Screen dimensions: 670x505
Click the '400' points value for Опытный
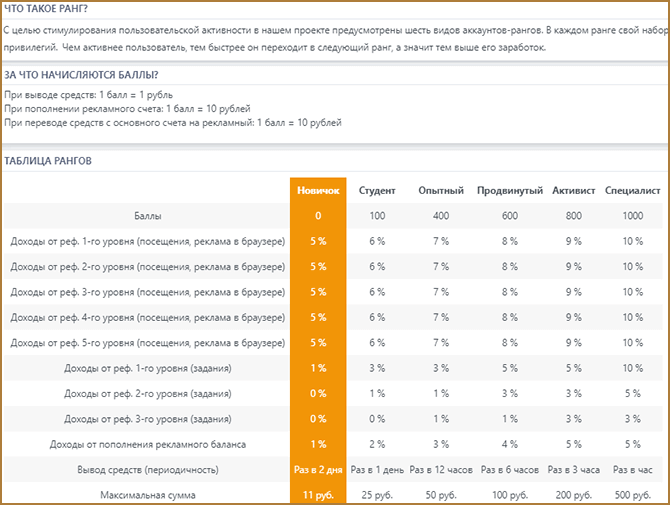point(441,216)
